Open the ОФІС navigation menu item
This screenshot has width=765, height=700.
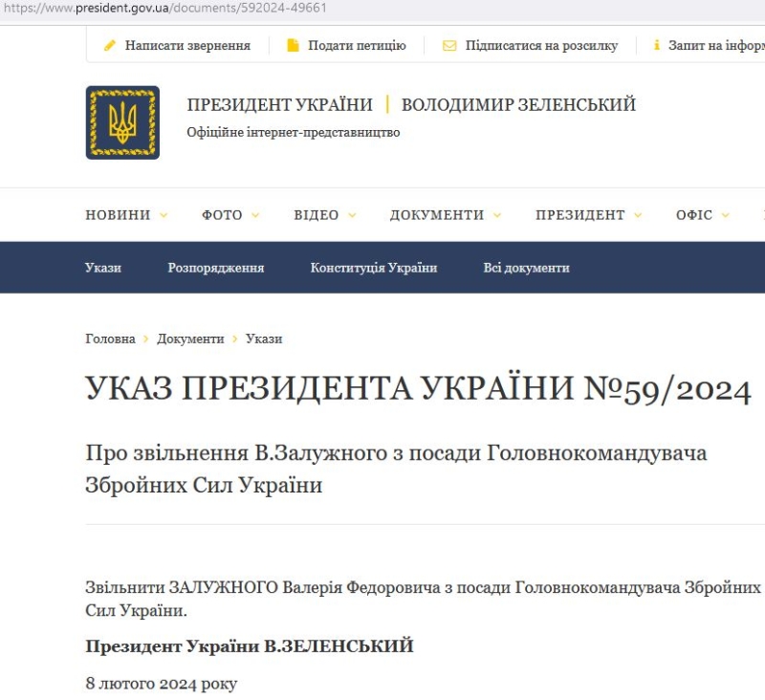point(694,215)
